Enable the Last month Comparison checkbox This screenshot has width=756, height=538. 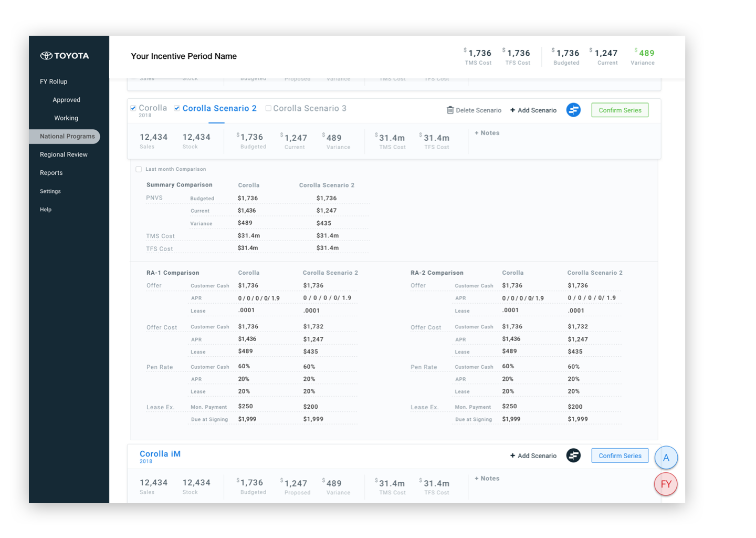coord(139,169)
